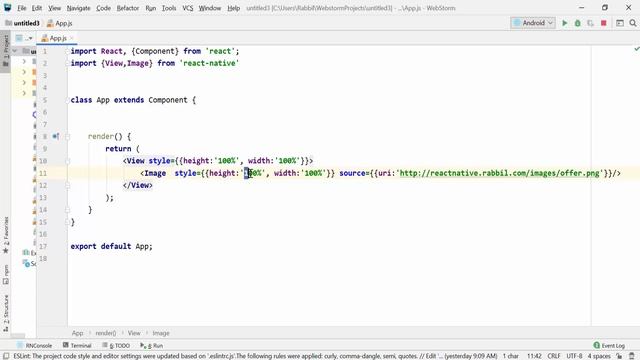Toggle the Favorites tool window side tab
Screen dimensions: 640x360
click(x=6, y=236)
